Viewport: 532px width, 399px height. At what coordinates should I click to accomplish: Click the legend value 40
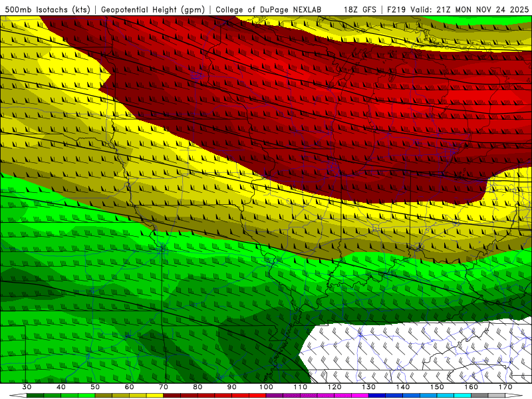(x=61, y=387)
